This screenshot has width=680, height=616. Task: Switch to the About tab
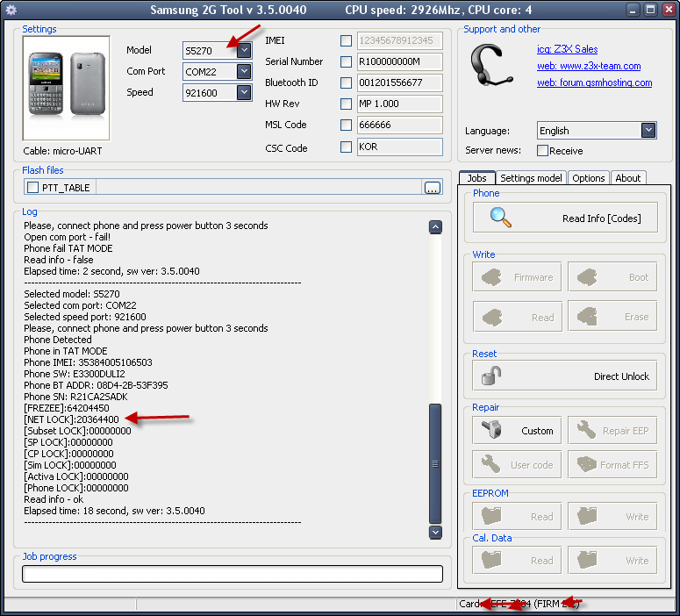(x=628, y=178)
